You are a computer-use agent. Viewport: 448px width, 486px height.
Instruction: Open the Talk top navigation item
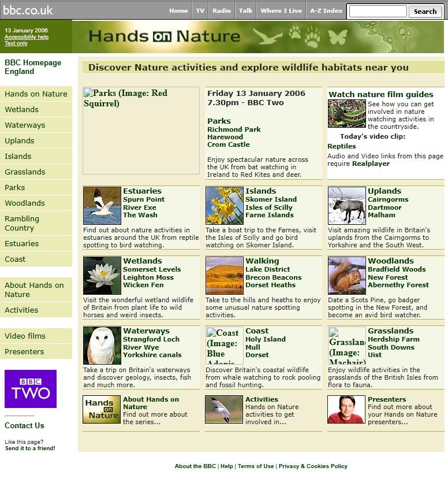point(245,10)
